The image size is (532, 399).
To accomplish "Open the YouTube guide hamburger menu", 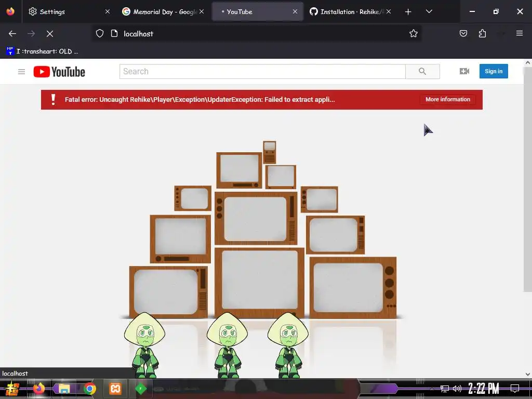I will point(21,72).
